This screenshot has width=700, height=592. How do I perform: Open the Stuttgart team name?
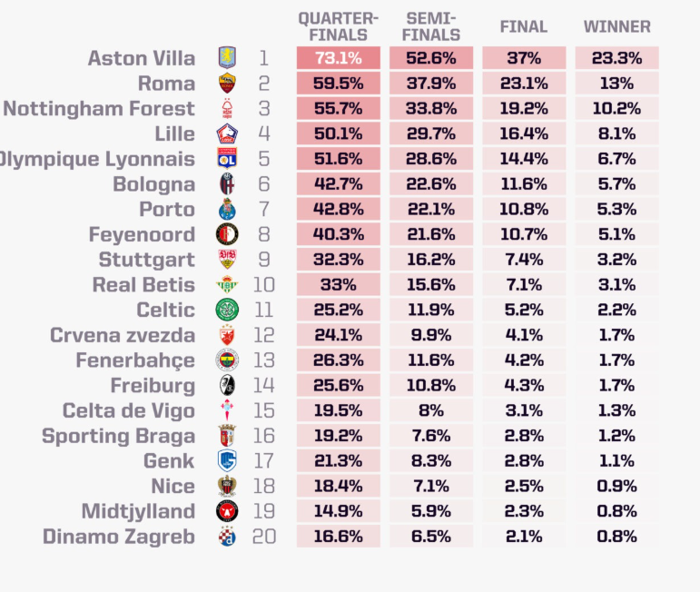(147, 260)
